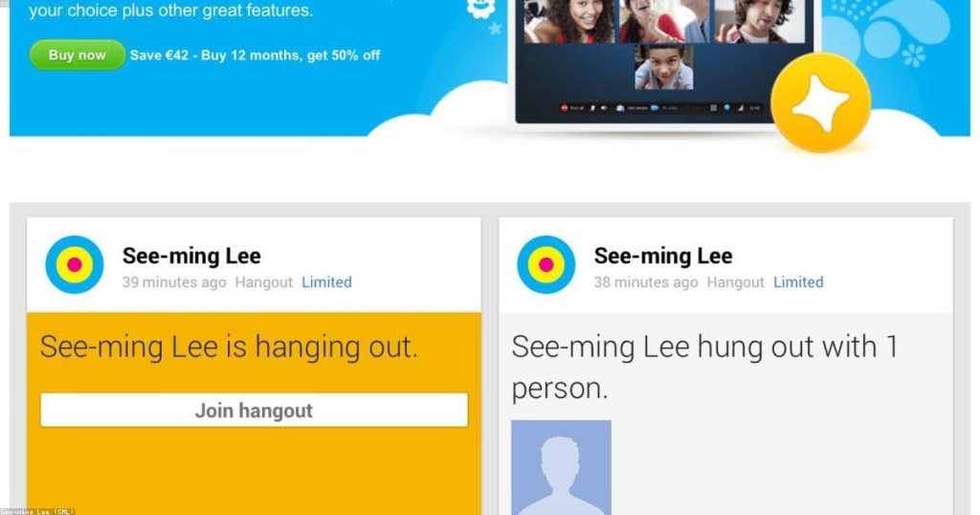980x515 pixels.
Task: Click the red End call icon in the ad
Action: (564, 108)
